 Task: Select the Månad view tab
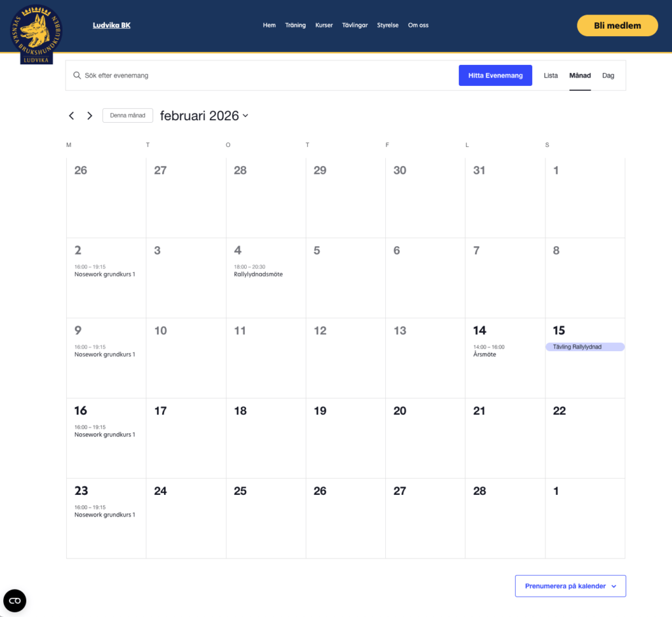point(579,75)
